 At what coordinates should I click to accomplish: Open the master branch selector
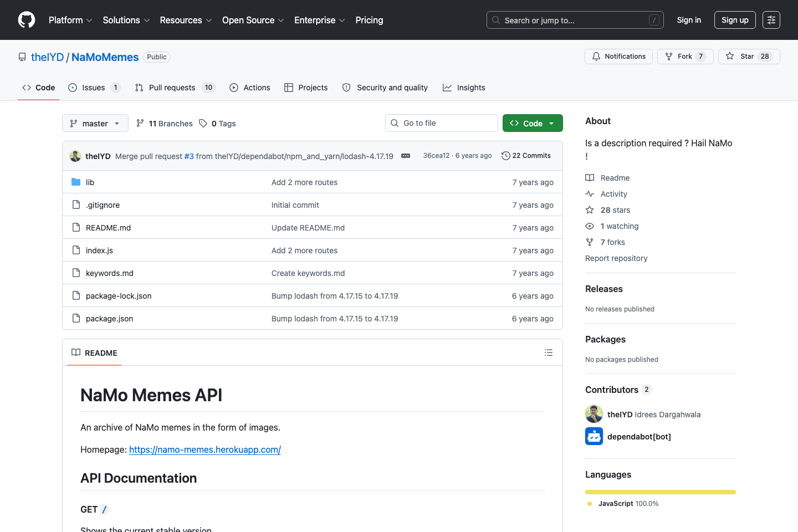tap(95, 123)
